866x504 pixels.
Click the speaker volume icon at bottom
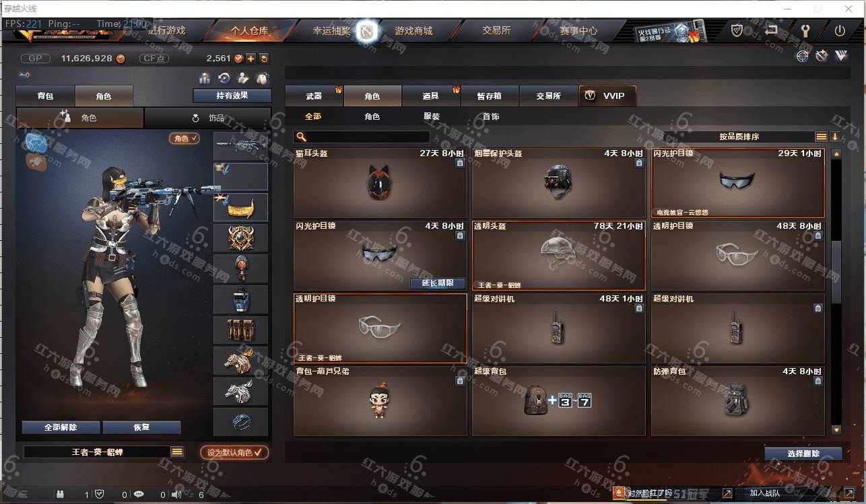176,495
